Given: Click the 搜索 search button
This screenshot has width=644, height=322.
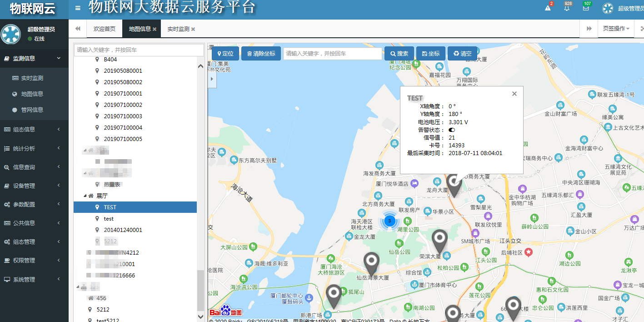Looking at the screenshot, I should click(399, 53).
